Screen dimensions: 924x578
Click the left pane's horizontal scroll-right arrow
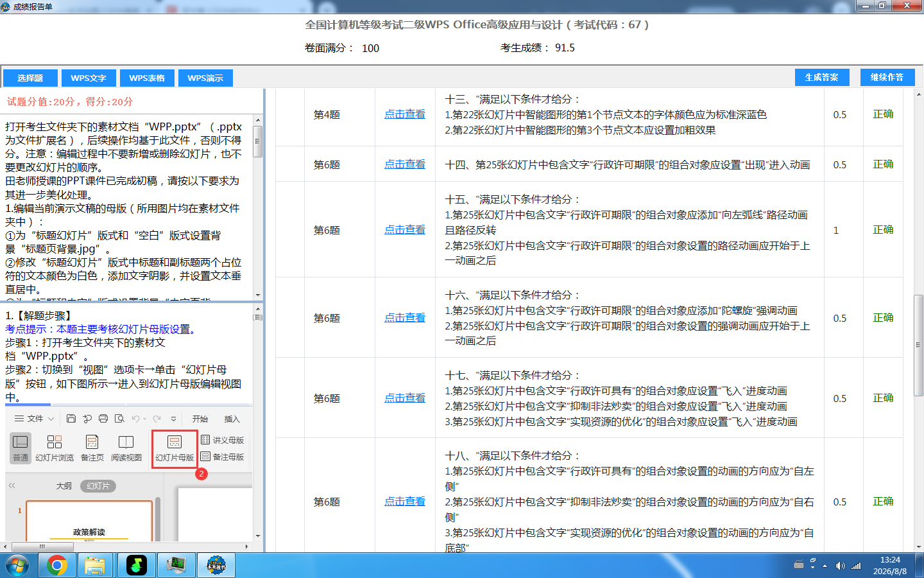247,547
